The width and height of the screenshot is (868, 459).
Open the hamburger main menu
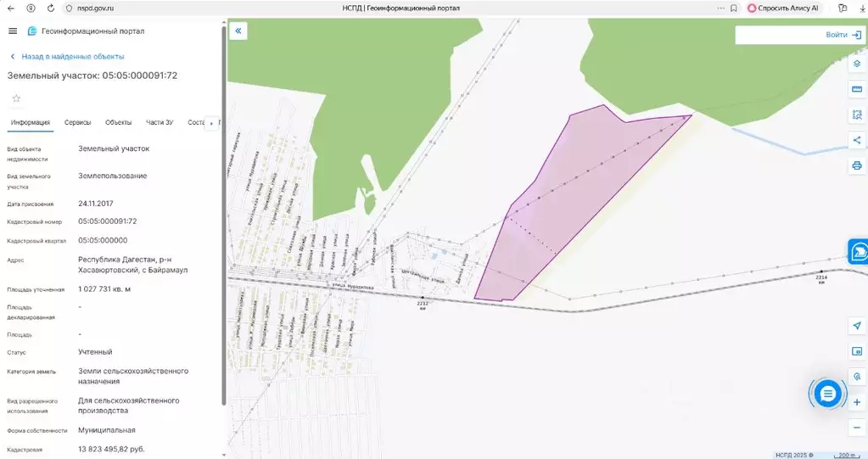point(13,31)
